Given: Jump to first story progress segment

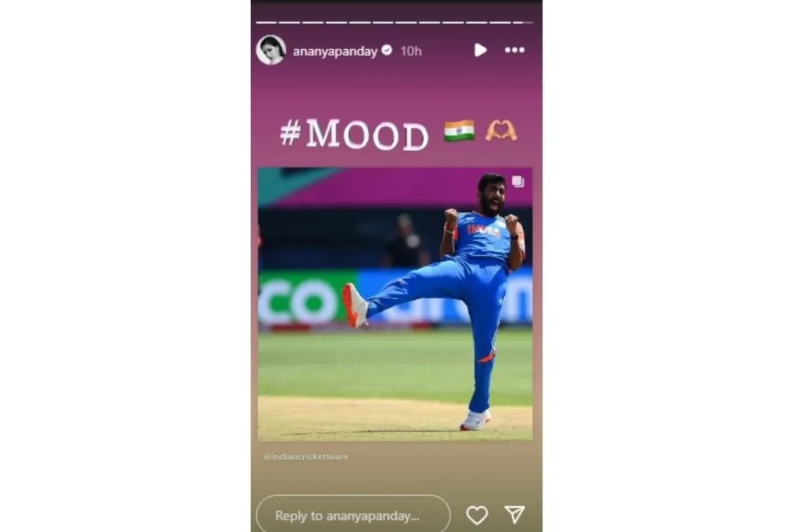Looking at the screenshot, I should (x=267, y=23).
